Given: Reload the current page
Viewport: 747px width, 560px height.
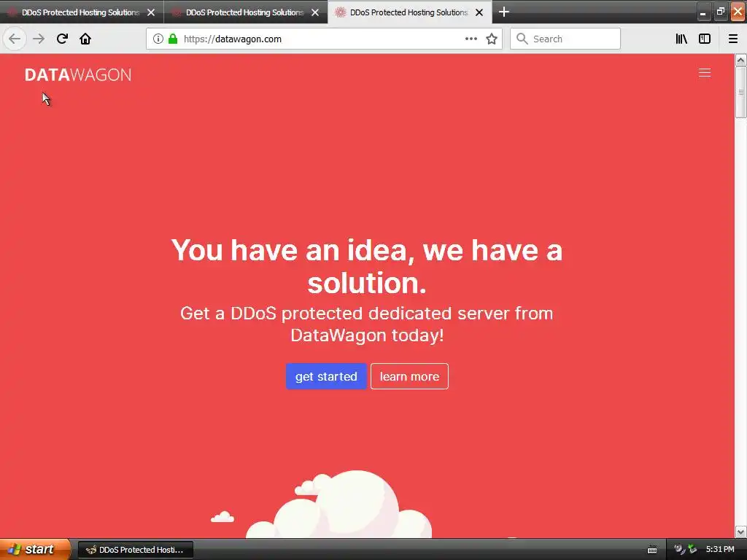Looking at the screenshot, I should point(62,39).
